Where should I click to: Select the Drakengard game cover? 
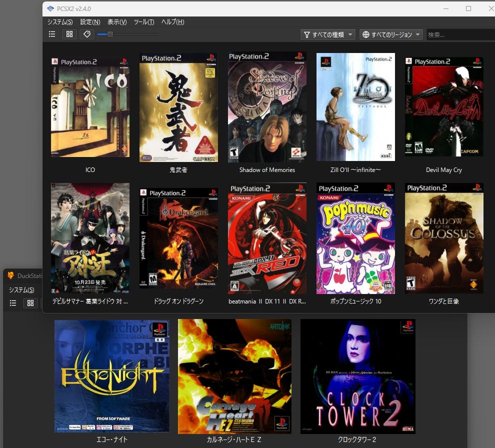point(178,238)
